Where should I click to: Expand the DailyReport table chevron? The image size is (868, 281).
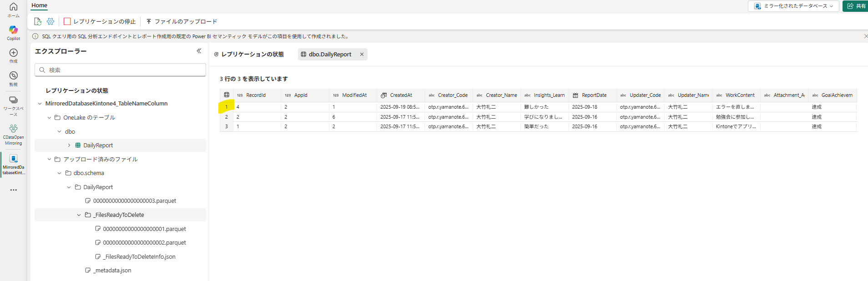pyautogui.click(x=69, y=145)
